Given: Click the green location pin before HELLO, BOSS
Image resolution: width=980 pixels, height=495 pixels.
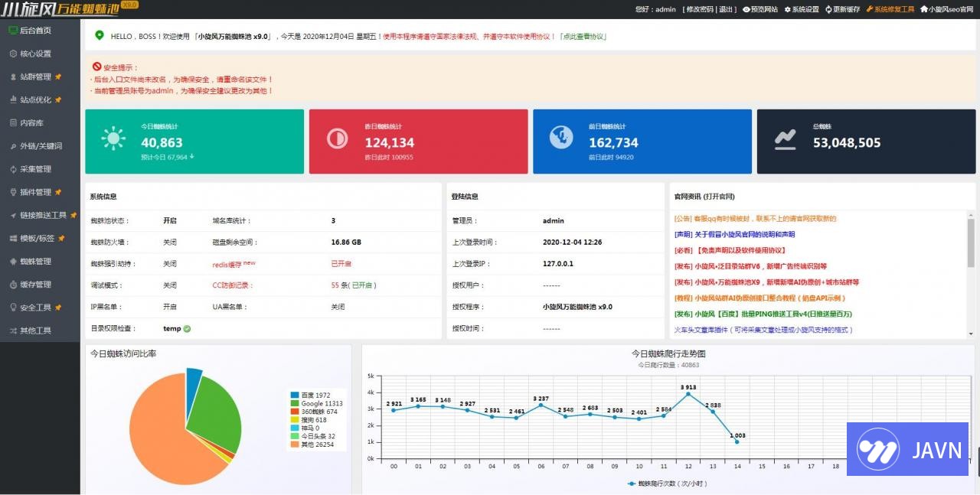Looking at the screenshot, I should pyautogui.click(x=99, y=36).
